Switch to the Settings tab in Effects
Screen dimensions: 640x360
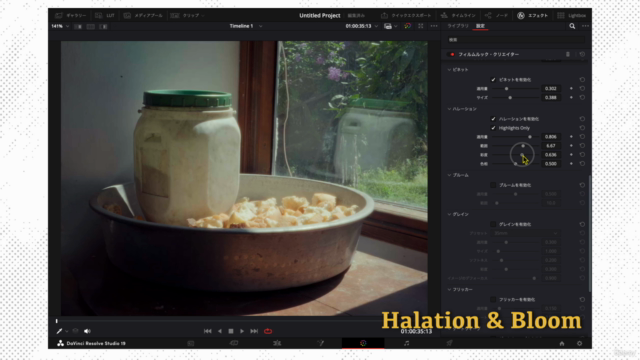[480, 26]
